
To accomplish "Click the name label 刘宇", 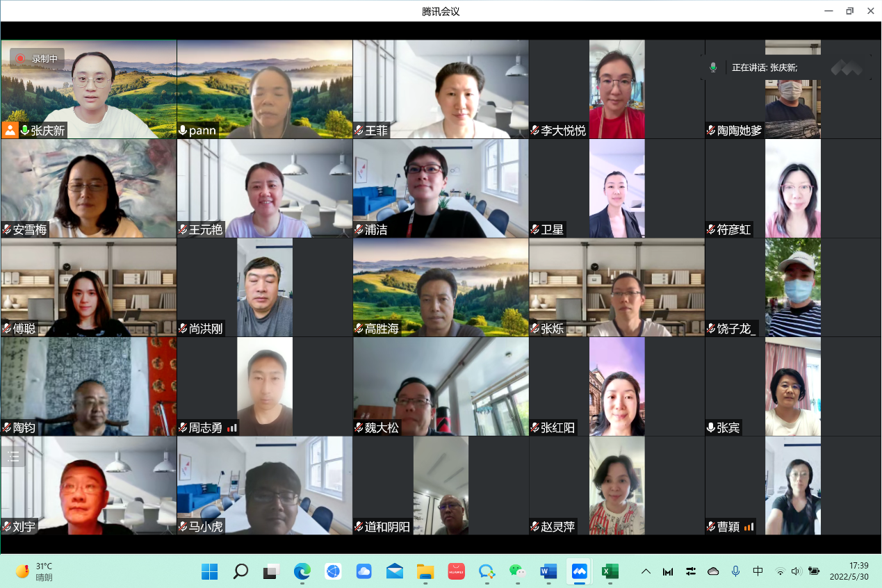I will [24, 527].
